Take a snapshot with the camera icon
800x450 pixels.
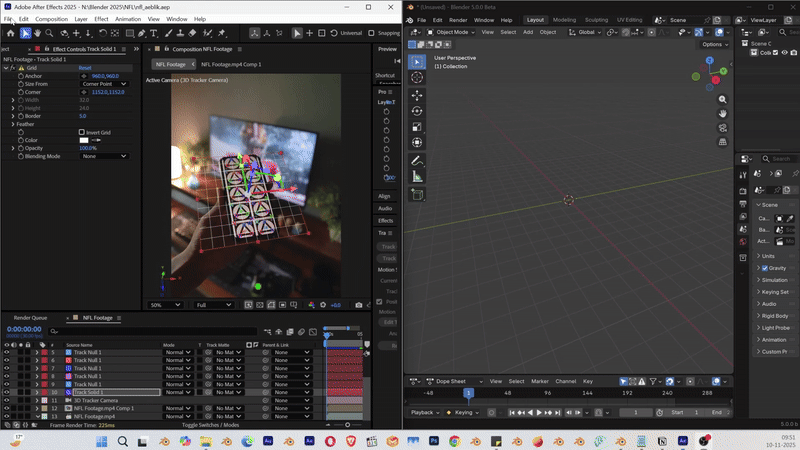(359, 305)
